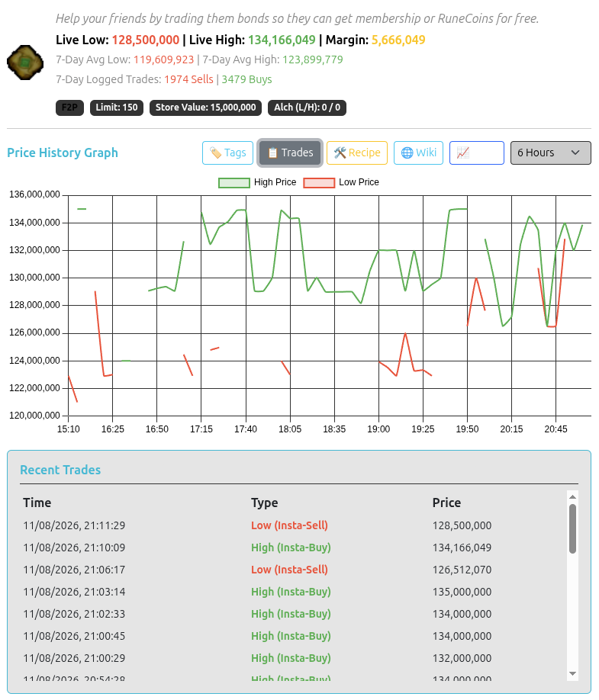Click the 120,000,000 y-axis label
The image size is (599, 700).
pos(34,416)
